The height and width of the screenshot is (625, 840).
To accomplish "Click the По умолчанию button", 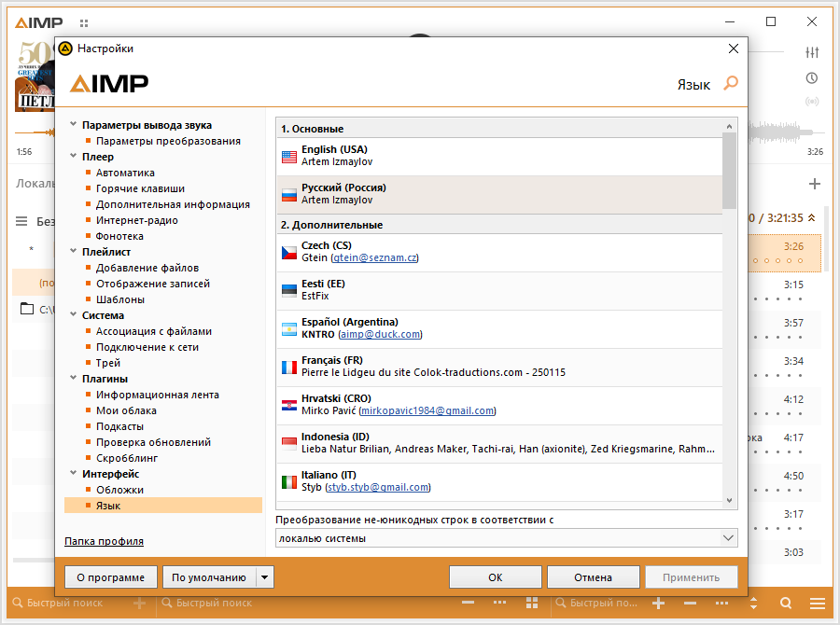I will (209, 577).
